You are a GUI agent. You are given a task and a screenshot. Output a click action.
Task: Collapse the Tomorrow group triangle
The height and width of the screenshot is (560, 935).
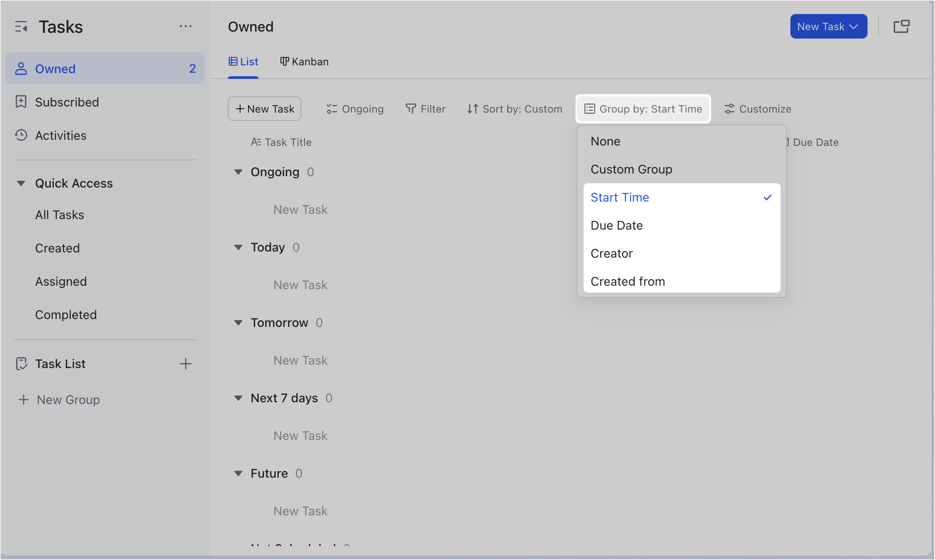coord(238,323)
